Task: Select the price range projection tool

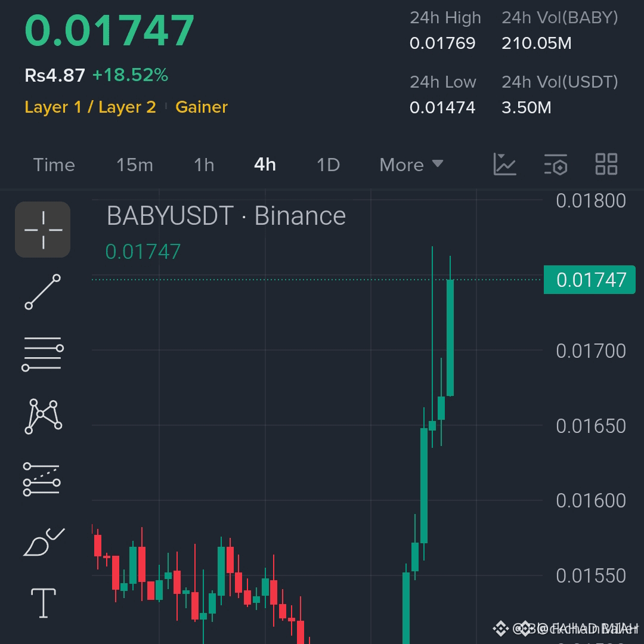Action: click(42, 479)
